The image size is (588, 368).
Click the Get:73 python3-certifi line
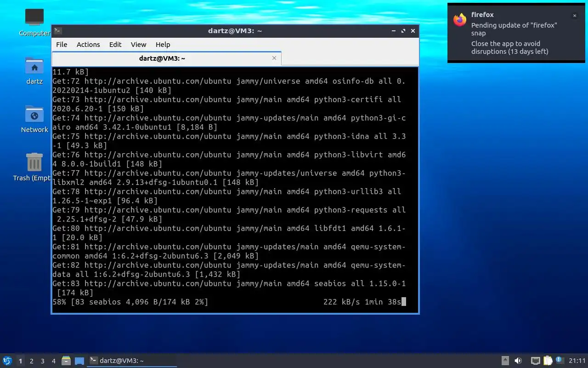pos(227,104)
